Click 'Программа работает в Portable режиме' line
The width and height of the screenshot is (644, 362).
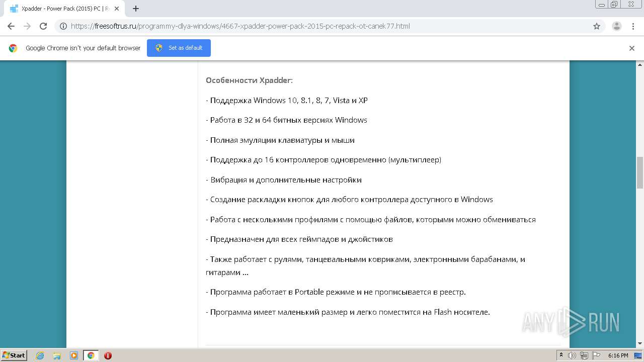pyautogui.click(x=336, y=292)
